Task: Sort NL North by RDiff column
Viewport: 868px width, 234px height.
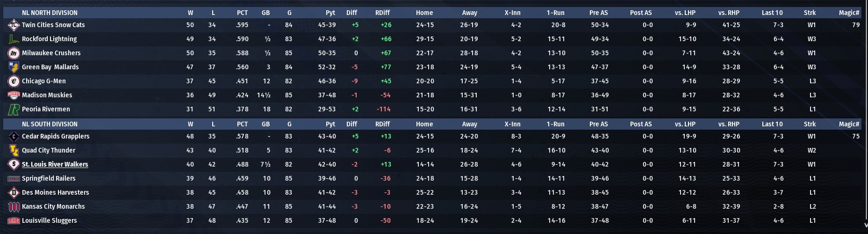Action: pyautogui.click(x=382, y=13)
